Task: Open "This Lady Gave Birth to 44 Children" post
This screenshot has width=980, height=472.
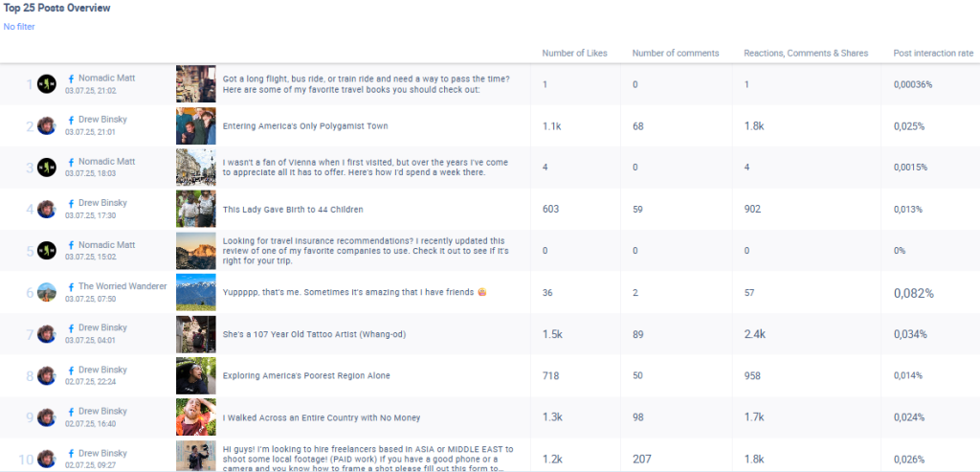Action: pyautogui.click(x=293, y=210)
